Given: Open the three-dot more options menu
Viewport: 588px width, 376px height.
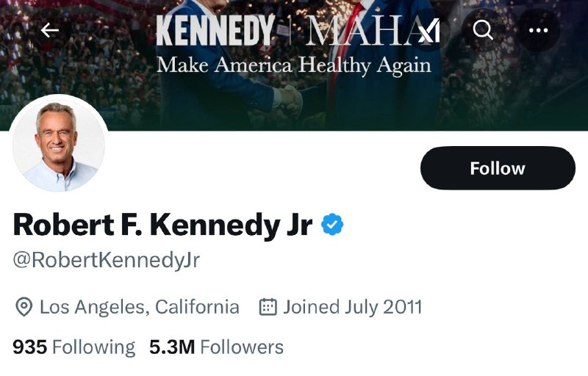Looking at the screenshot, I should (x=539, y=30).
